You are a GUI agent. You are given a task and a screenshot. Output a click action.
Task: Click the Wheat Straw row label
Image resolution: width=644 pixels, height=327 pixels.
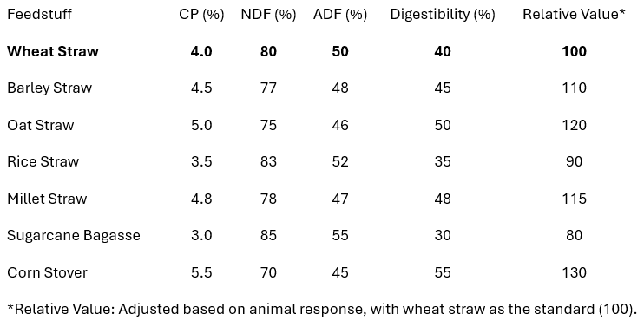coord(53,51)
